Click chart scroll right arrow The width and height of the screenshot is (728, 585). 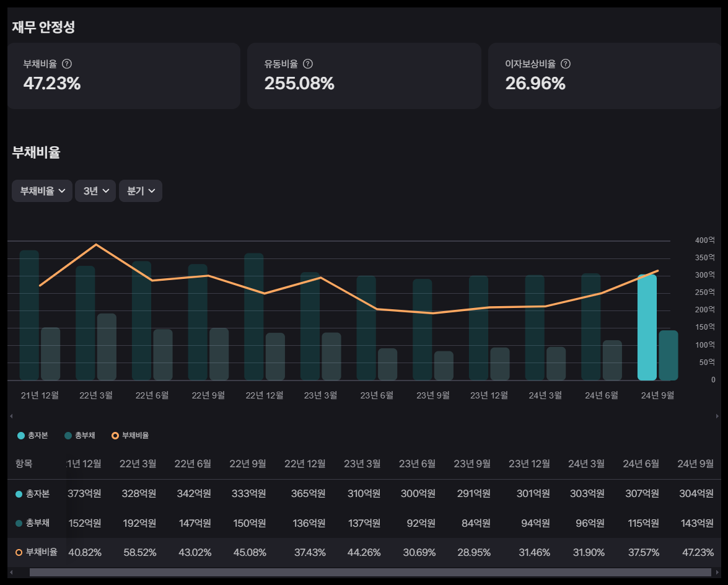tap(717, 416)
